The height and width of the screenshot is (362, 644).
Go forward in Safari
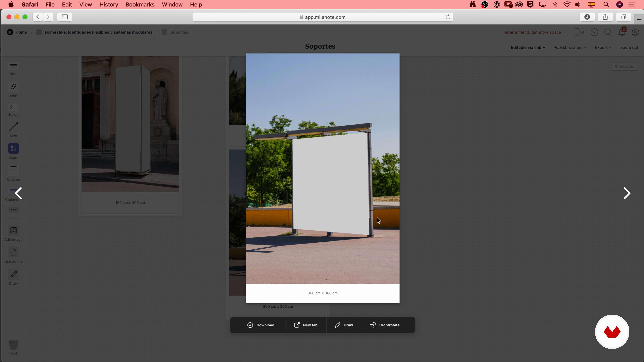(x=48, y=17)
